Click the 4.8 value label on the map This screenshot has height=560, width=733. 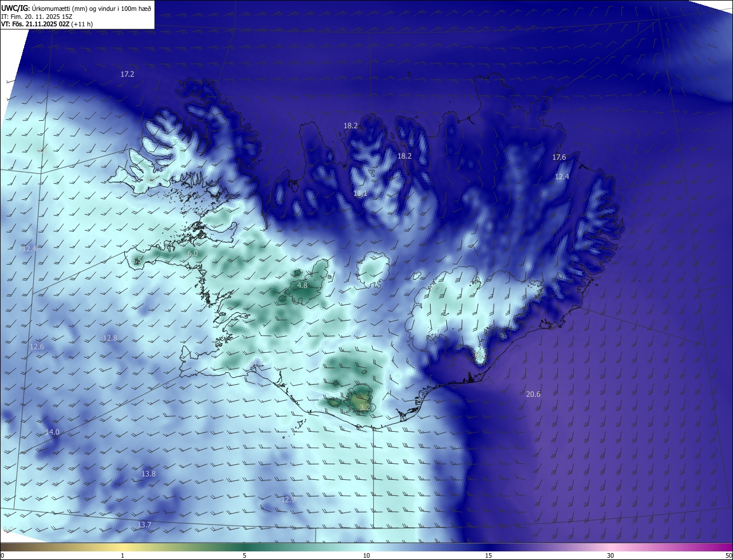point(302,285)
